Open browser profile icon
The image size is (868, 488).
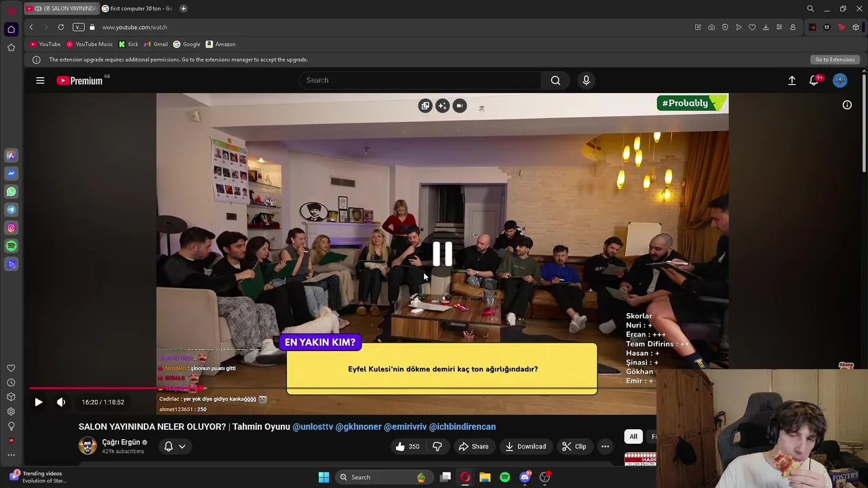(x=793, y=27)
